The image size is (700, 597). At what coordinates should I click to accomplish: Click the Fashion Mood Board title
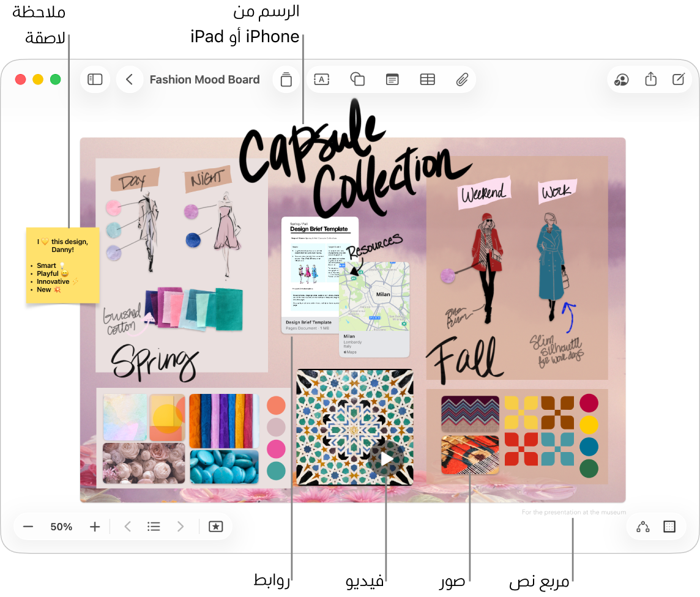point(204,79)
